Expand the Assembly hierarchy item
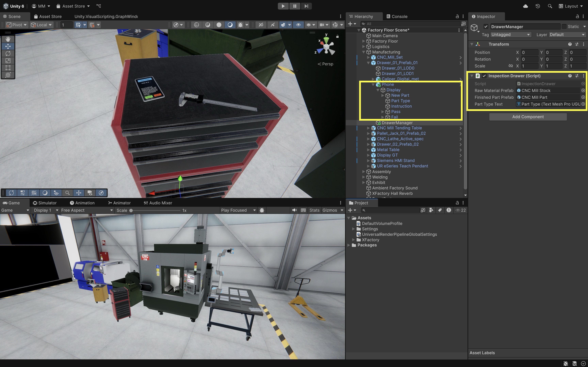588x367 pixels. (x=364, y=172)
